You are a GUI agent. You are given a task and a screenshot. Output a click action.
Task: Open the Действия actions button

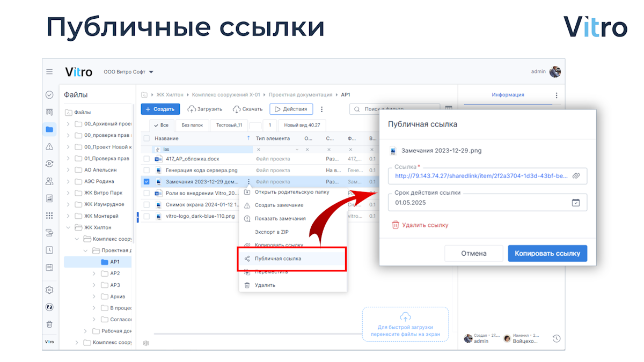(x=291, y=109)
